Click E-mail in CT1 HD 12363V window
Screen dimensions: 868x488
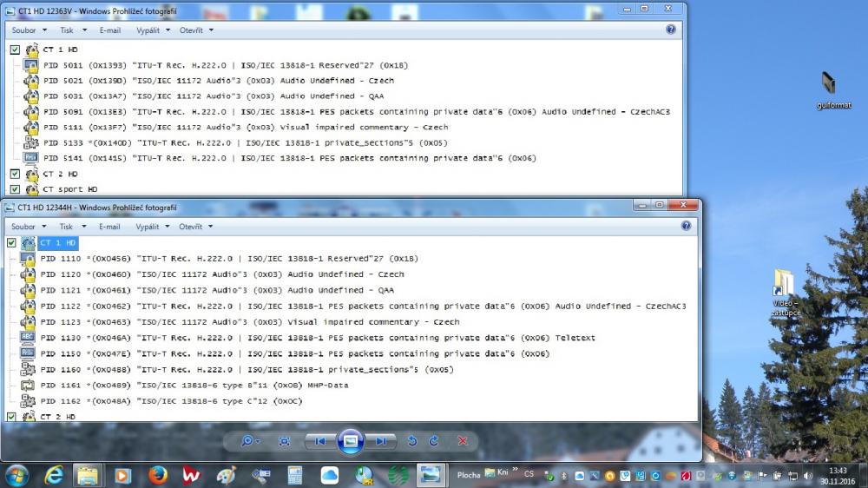pyautogui.click(x=109, y=30)
